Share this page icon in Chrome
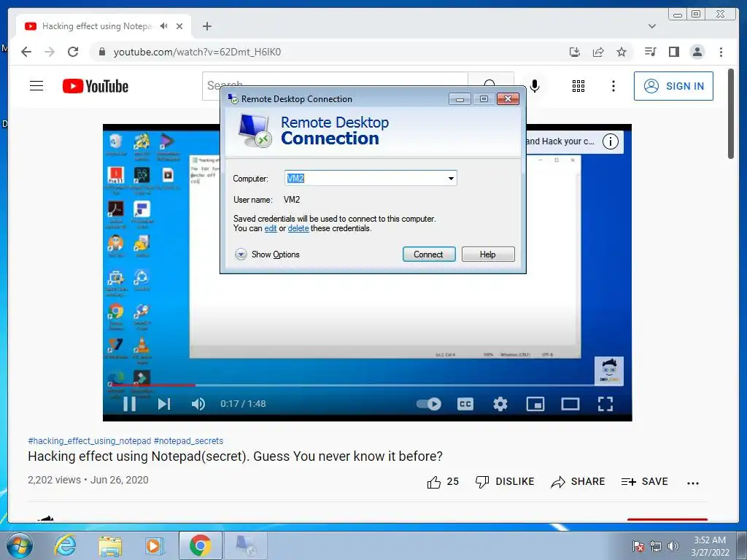The image size is (747, 560). click(598, 52)
